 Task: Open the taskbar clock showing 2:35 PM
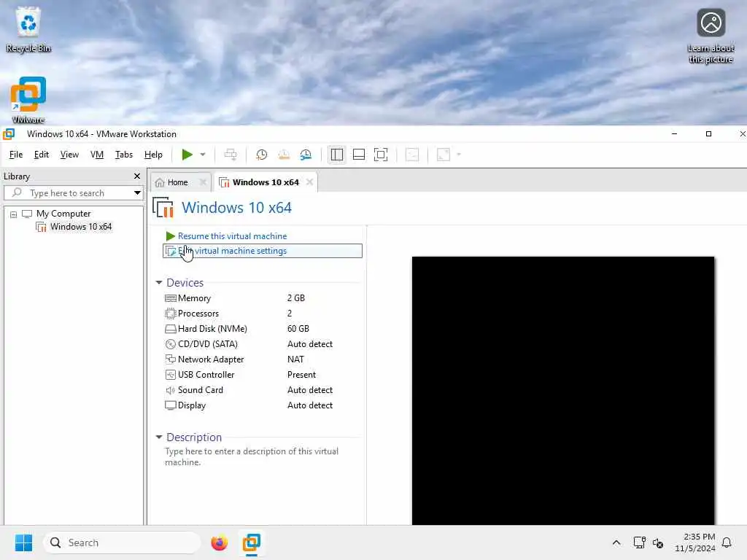(695, 542)
